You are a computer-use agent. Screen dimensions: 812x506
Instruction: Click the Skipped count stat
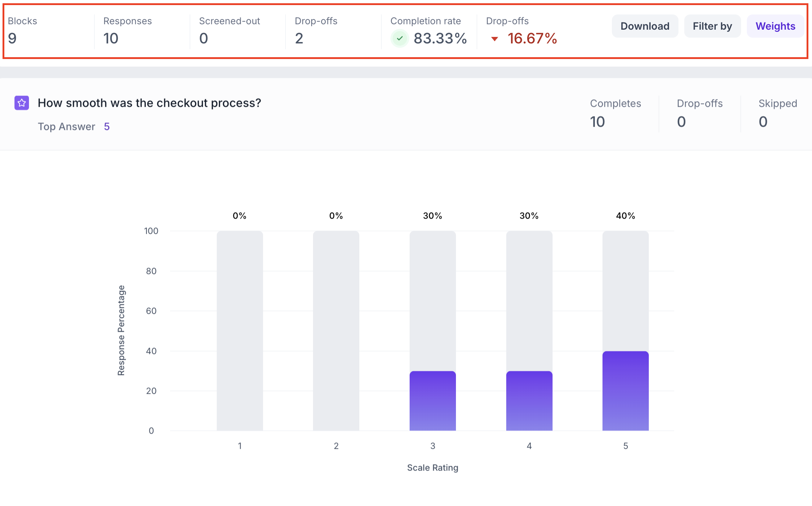pyautogui.click(x=763, y=122)
